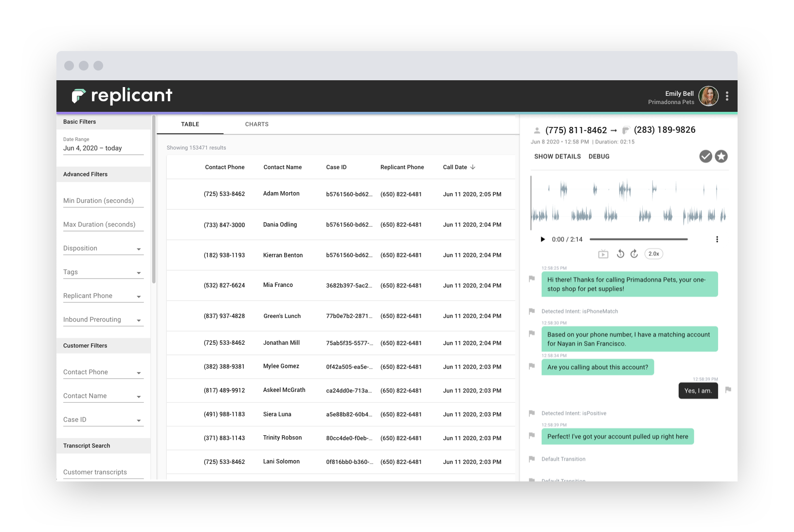This screenshot has width=794, height=532.
Task: Open the three-dot menu next to Emily Bell
Action: coord(727,96)
